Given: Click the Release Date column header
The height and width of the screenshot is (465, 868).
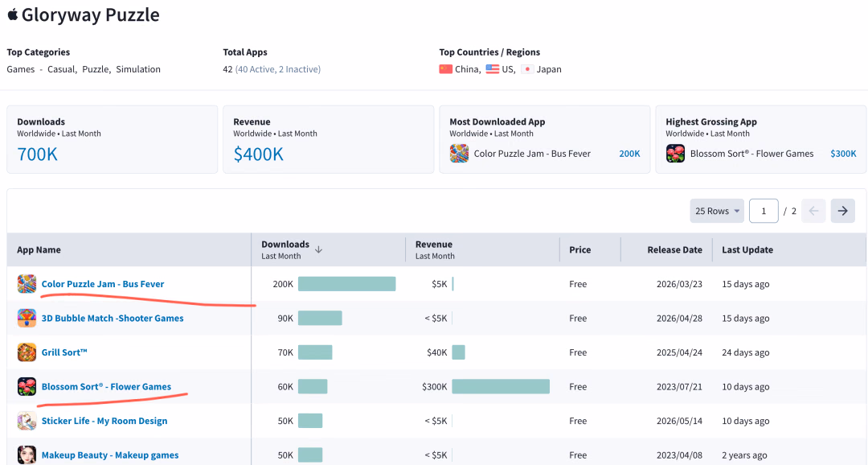Looking at the screenshot, I should tap(675, 250).
